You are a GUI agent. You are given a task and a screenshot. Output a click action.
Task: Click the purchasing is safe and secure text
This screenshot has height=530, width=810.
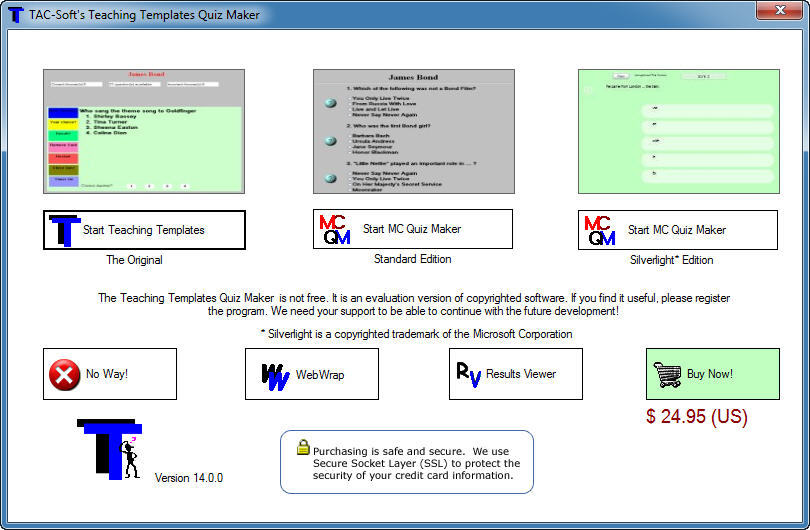pos(416,463)
